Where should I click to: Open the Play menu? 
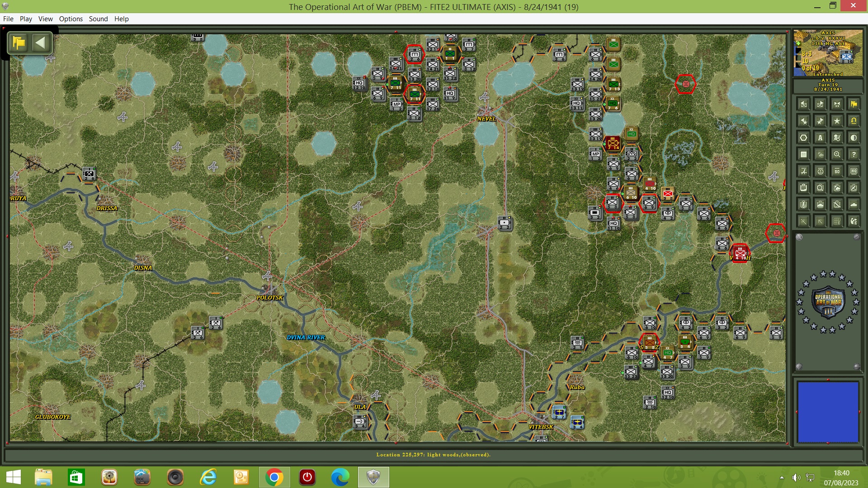(x=26, y=19)
